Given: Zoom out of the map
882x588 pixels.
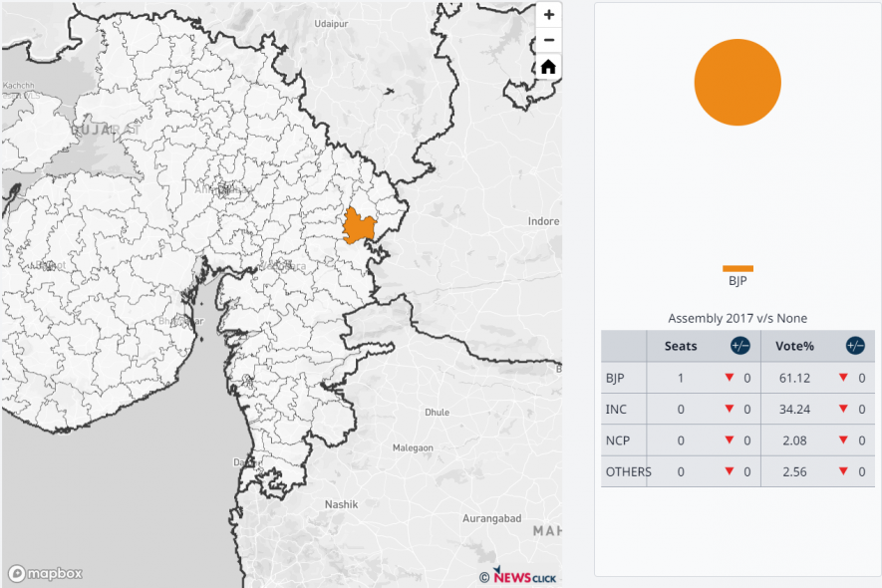Looking at the screenshot, I should point(548,41).
